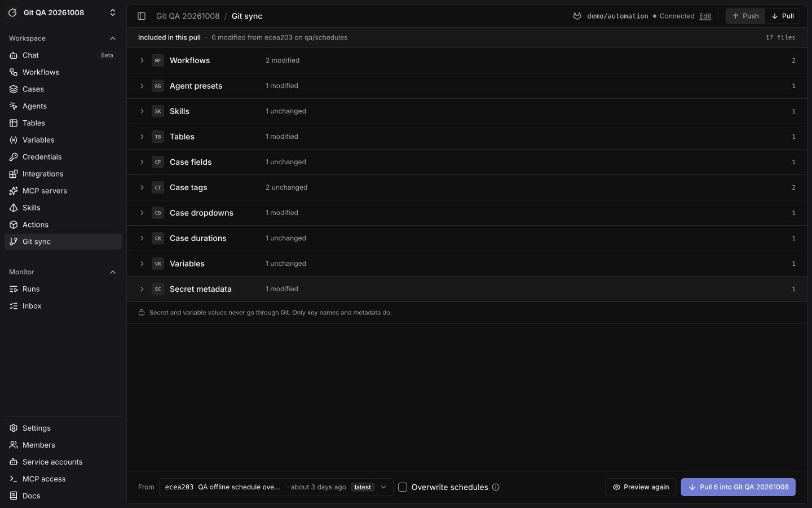This screenshot has height=508, width=812.
Task: Switch to the Pull tab
Action: (x=783, y=16)
